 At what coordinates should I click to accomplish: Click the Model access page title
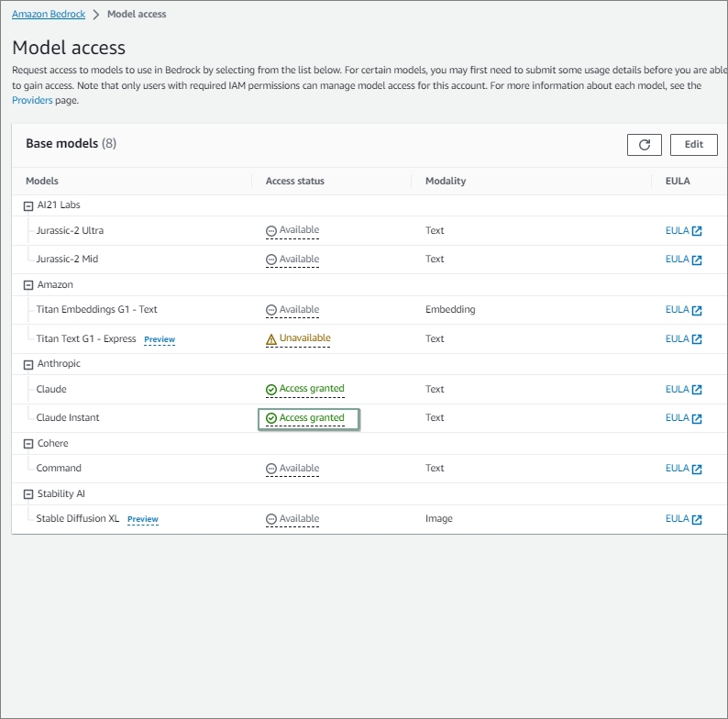click(x=69, y=48)
